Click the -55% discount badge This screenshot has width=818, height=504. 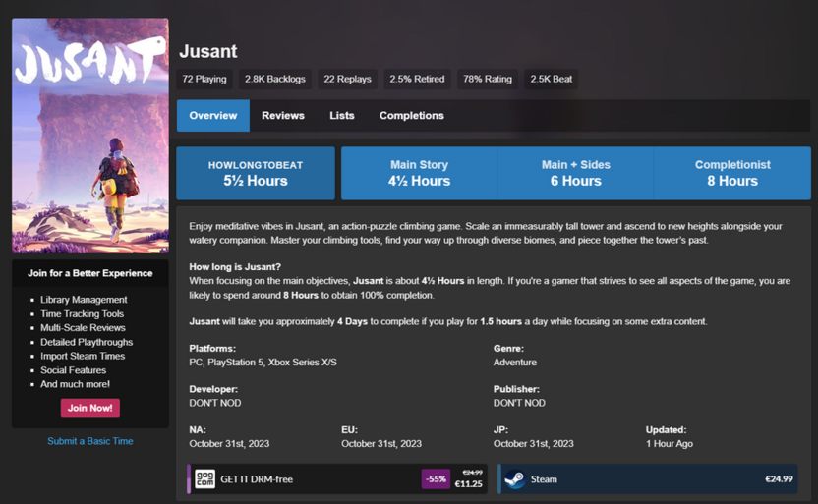pyautogui.click(x=436, y=479)
